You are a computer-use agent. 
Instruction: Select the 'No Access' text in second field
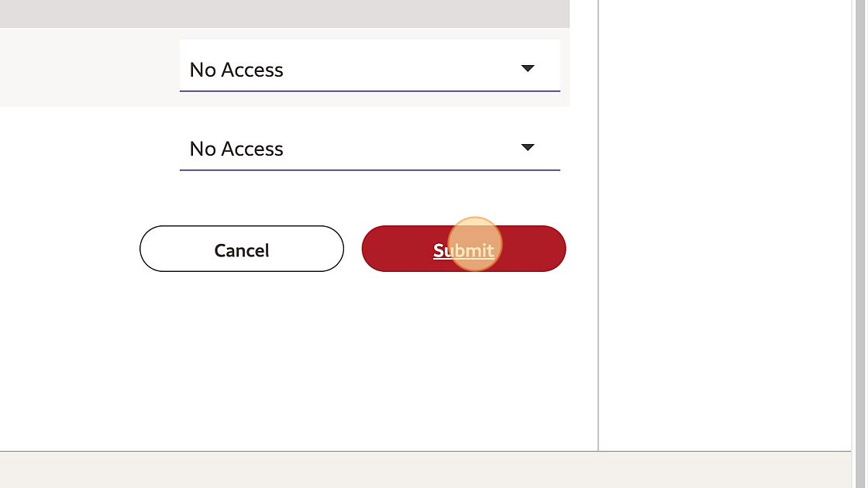[236, 149]
